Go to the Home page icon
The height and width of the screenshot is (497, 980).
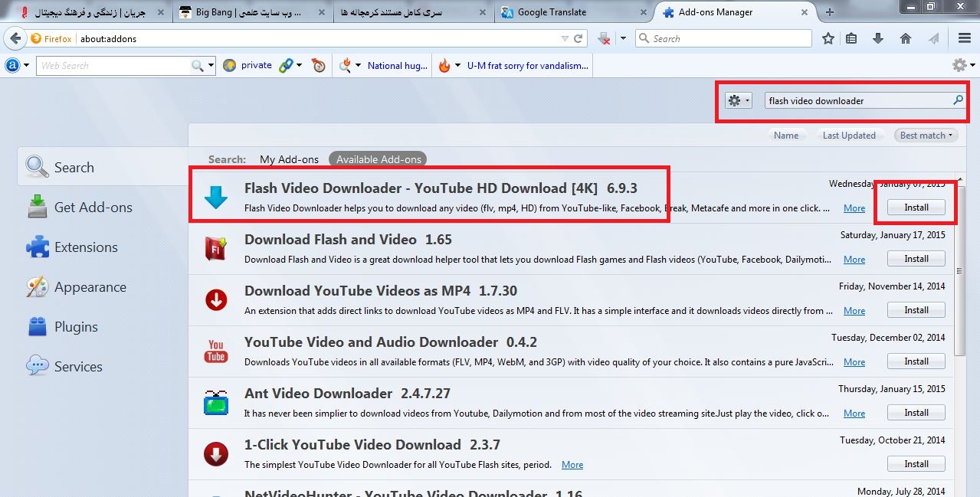906,38
